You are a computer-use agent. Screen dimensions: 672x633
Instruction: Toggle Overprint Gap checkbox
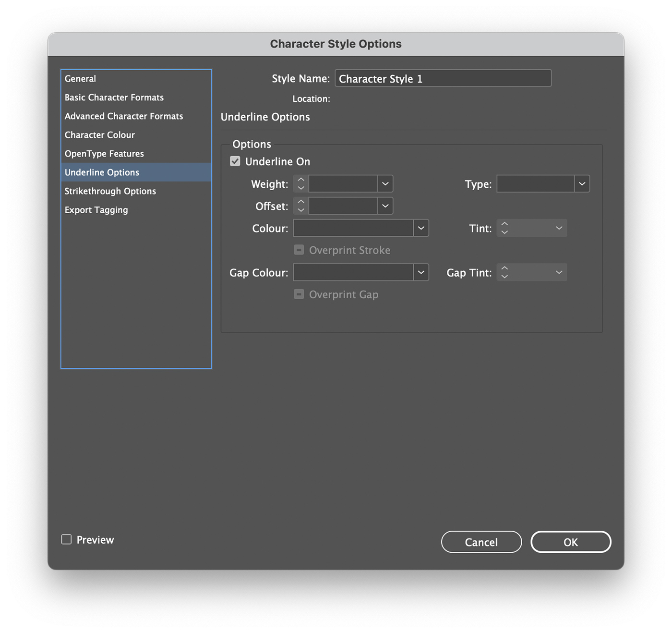(x=299, y=294)
